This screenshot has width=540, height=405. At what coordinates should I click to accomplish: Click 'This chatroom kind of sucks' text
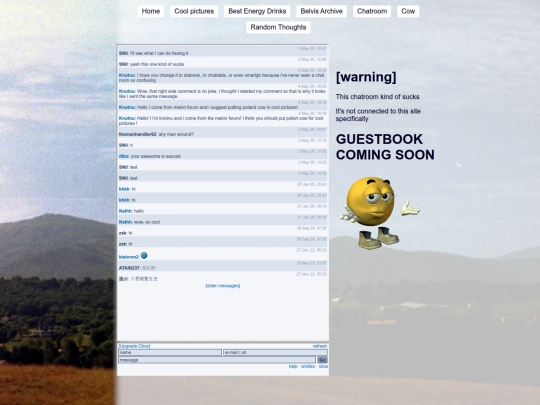377,97
